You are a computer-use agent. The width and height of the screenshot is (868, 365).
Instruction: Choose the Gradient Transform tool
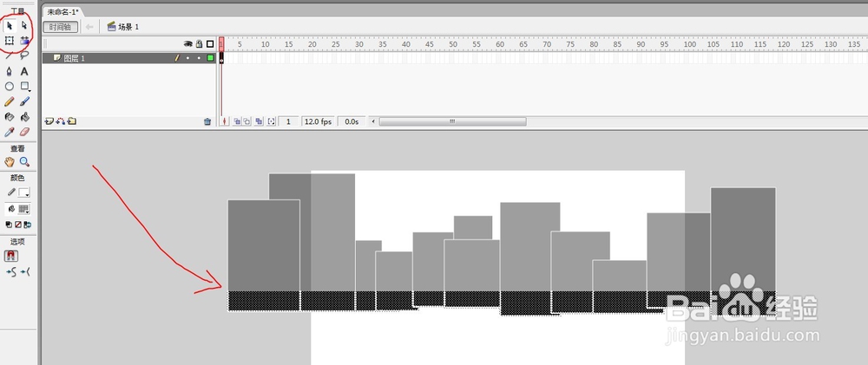[x=24, y=41]
